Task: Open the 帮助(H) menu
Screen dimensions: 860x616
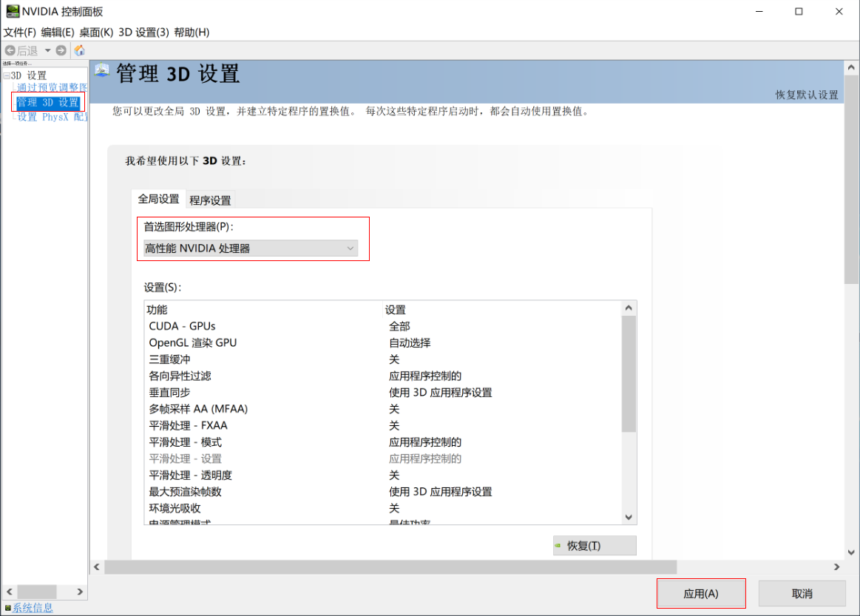Action: point(192,33)
